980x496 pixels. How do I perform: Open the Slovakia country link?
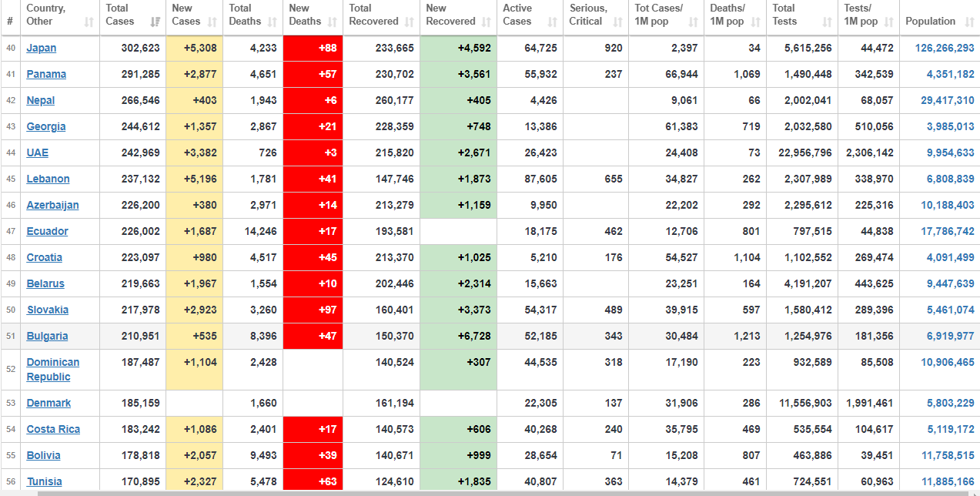point(48,310)
